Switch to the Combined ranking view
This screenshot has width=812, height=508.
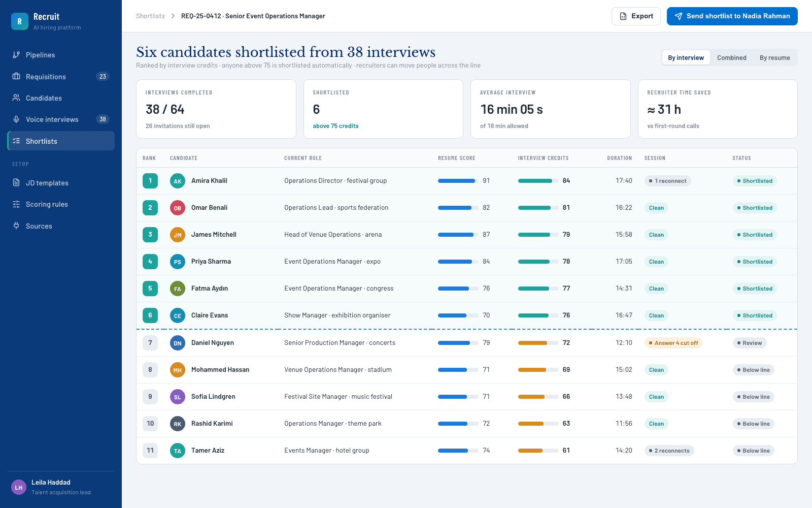pos(731,57)
